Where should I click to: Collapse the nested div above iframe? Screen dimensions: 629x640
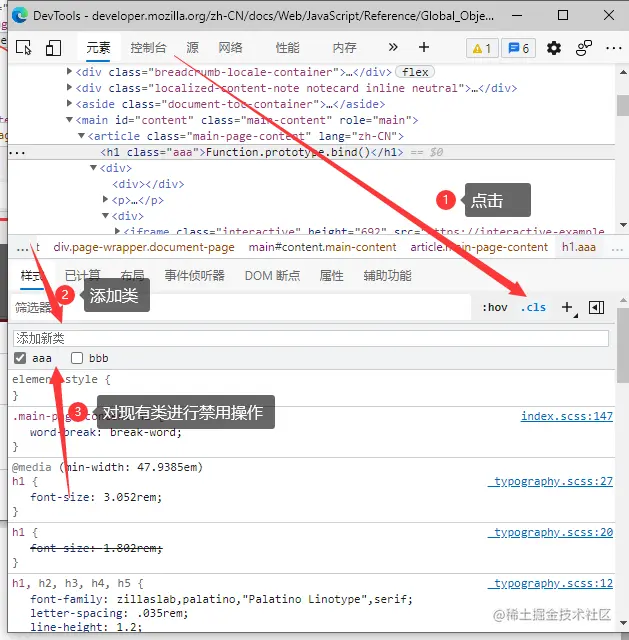pos(105,216)
